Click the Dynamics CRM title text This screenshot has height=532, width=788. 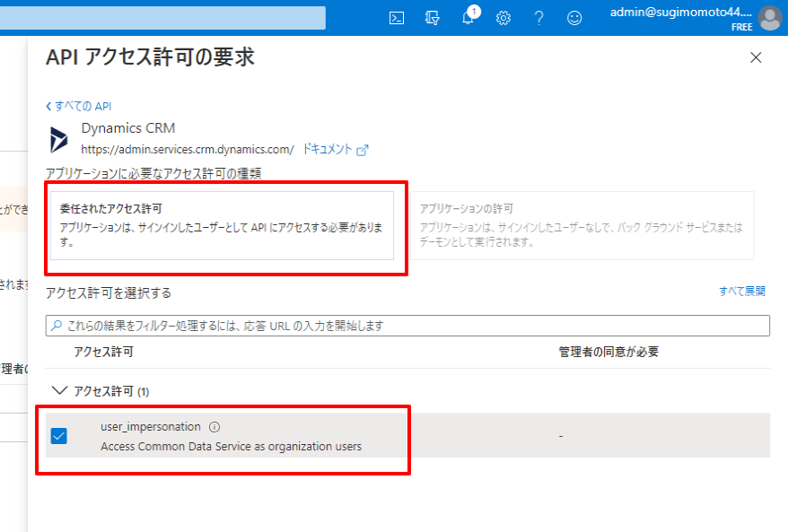[128, 128]
